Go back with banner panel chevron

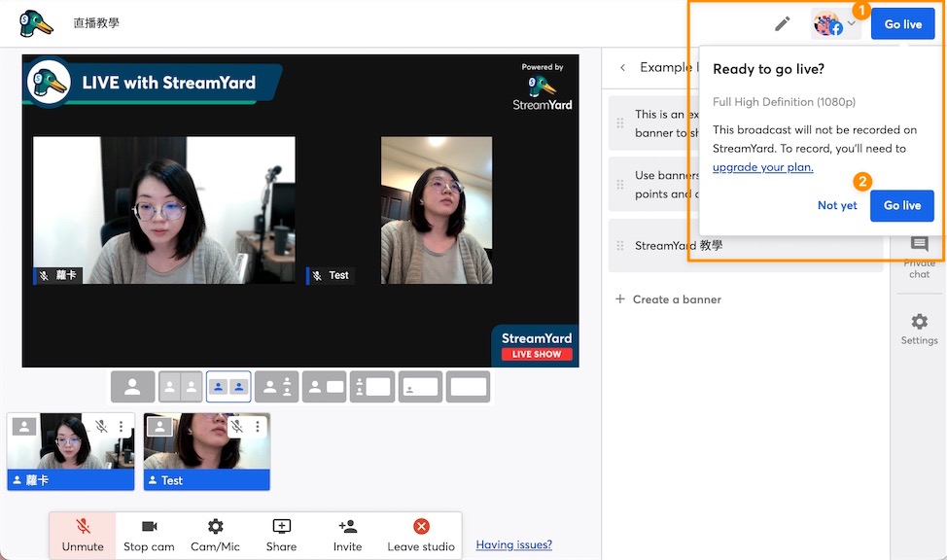622,67
